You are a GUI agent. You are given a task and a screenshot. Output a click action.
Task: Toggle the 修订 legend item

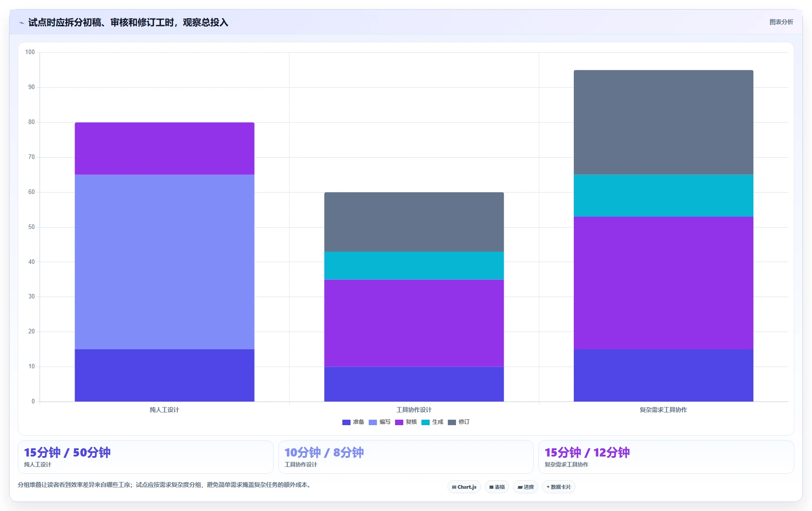pos(459,422)
